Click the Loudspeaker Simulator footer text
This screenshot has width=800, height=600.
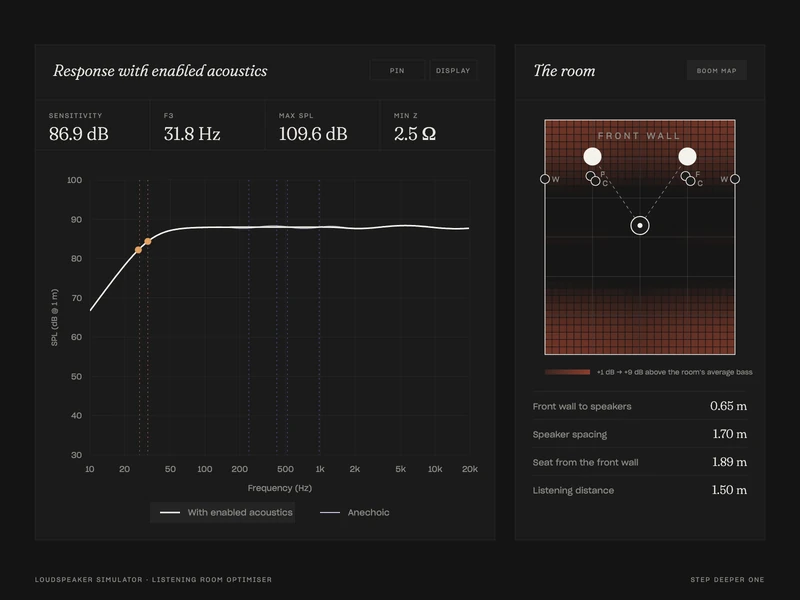(153, 580)
